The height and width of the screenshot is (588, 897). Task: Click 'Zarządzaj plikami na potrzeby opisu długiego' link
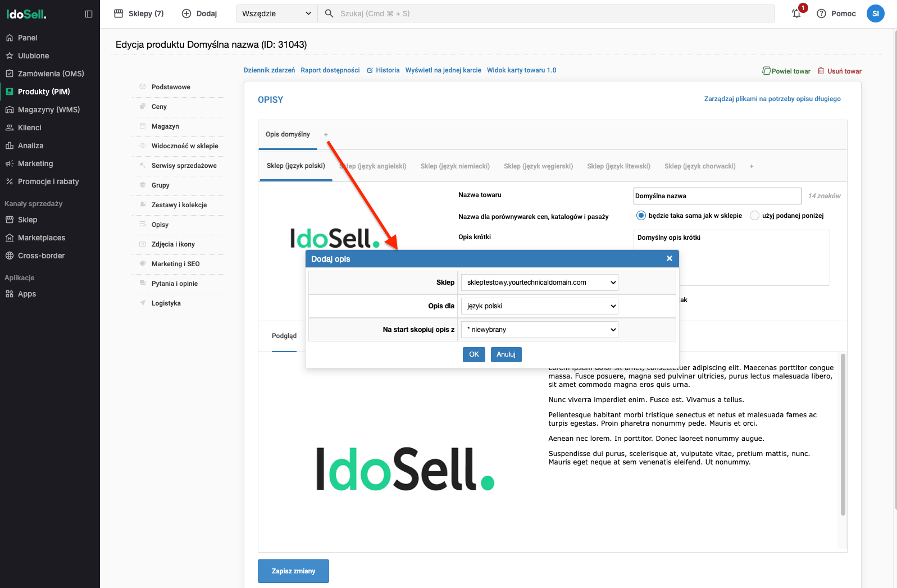772,99
